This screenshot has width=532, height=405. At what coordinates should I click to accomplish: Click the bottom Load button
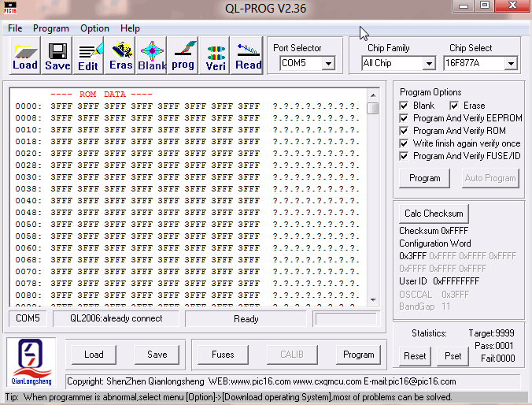click(x=94, y=355)
